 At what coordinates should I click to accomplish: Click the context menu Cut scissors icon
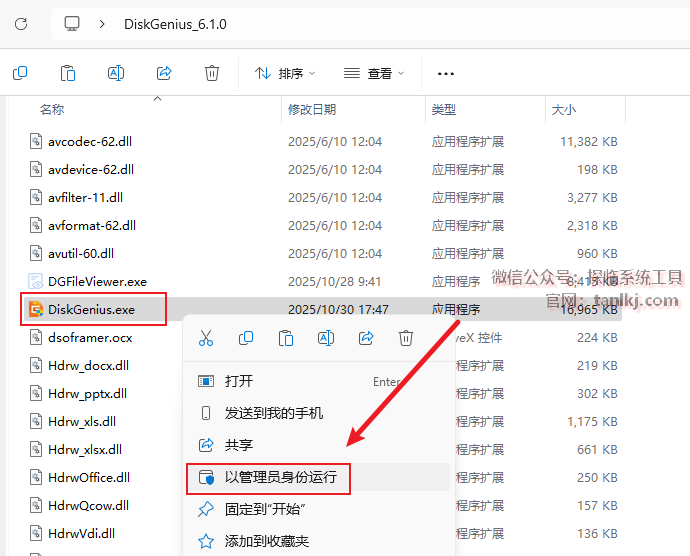tap(206, 338)
